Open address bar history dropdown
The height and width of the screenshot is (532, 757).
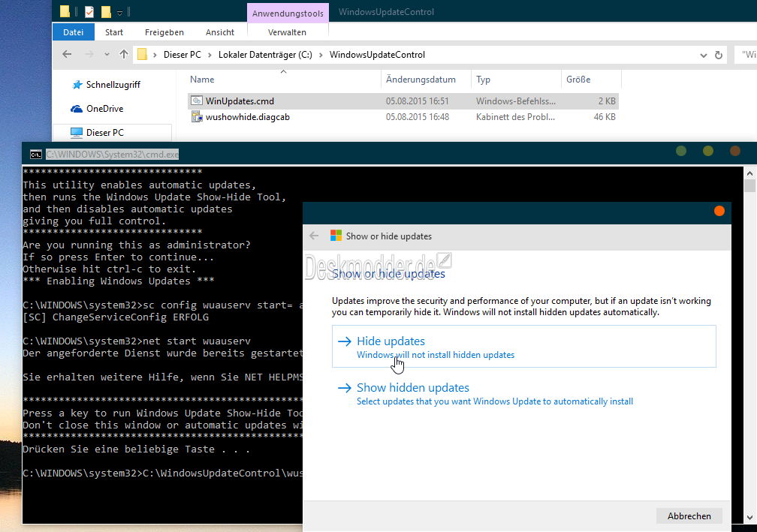click(x=704, y=56)
